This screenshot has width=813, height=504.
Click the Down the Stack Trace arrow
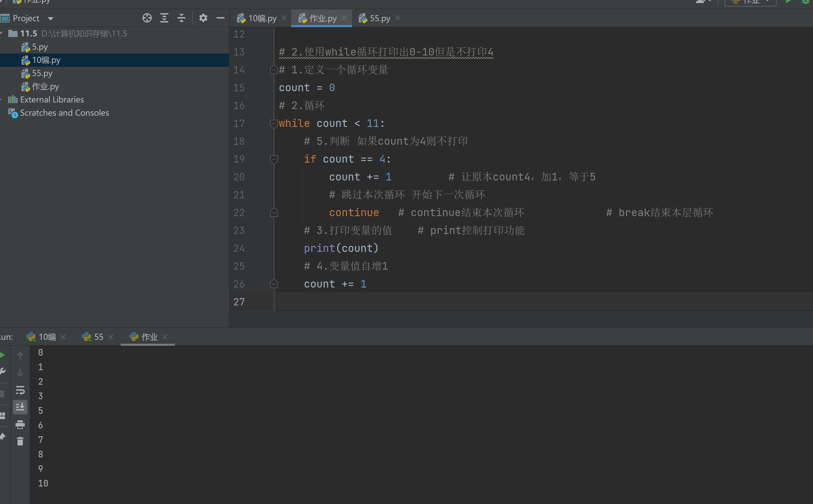[20, 373]
